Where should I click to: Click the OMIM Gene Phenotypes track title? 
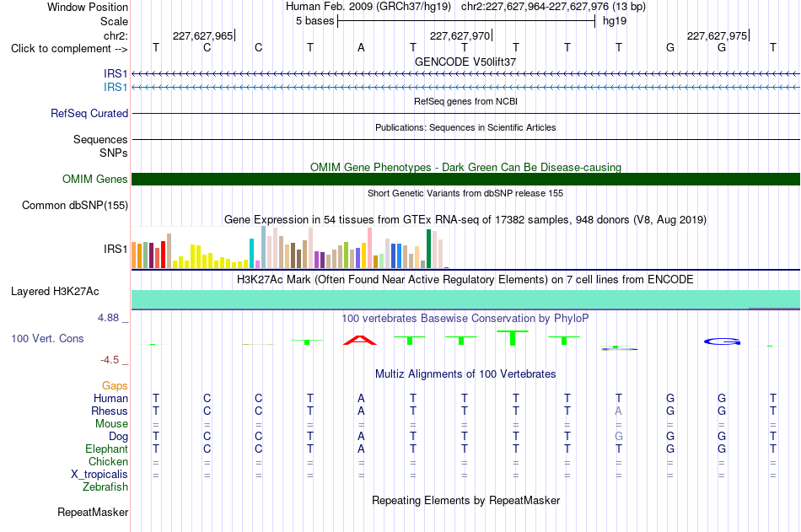pos(466,167)
